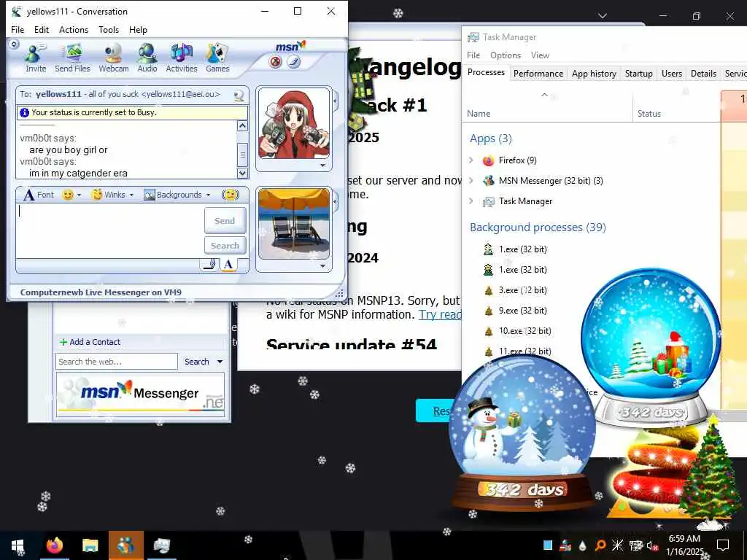Open the contact display picture options arrow
Screen dimensions: 747x560
pos(323,166)
